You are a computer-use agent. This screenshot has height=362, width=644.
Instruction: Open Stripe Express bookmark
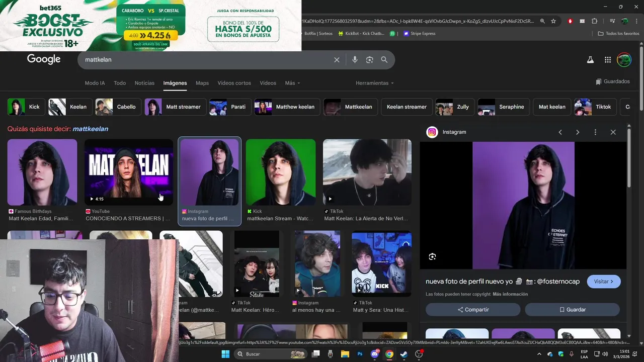[419, 34]
